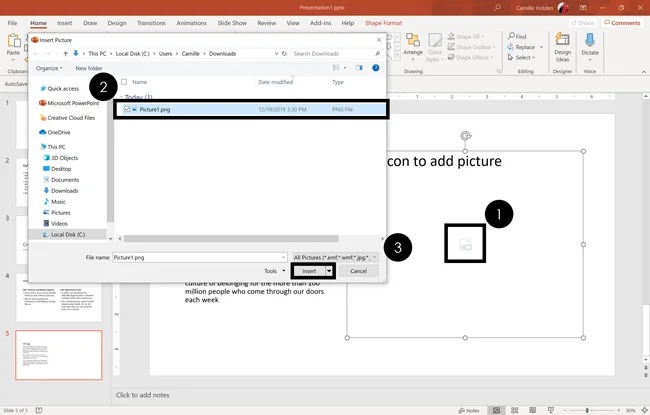Click Shape Outline in Drawing group
The width and height of the screenshot is (650, 415).
click(x=471, y=47)
